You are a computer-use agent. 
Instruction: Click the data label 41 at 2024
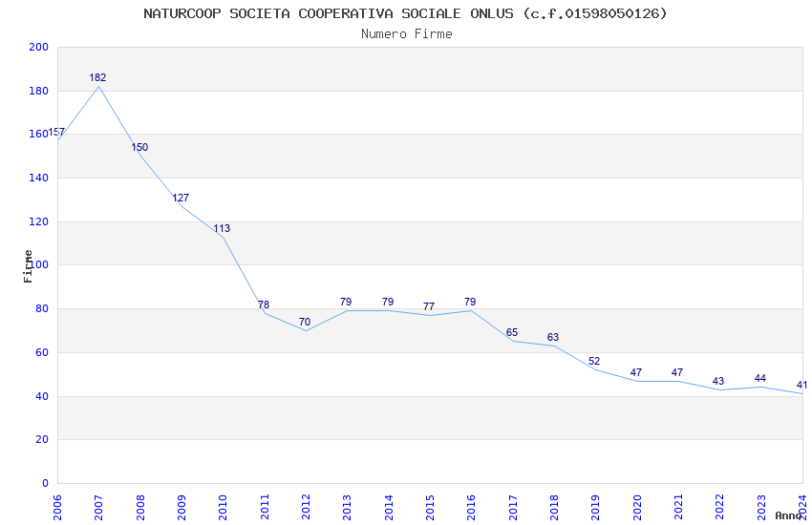[x=801, y=386]
